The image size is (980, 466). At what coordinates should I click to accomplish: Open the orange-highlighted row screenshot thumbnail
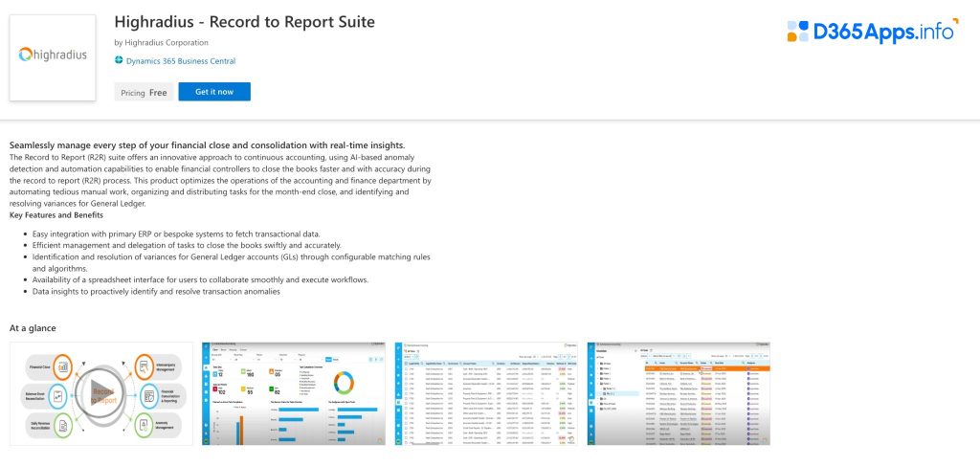pos(679,393)
